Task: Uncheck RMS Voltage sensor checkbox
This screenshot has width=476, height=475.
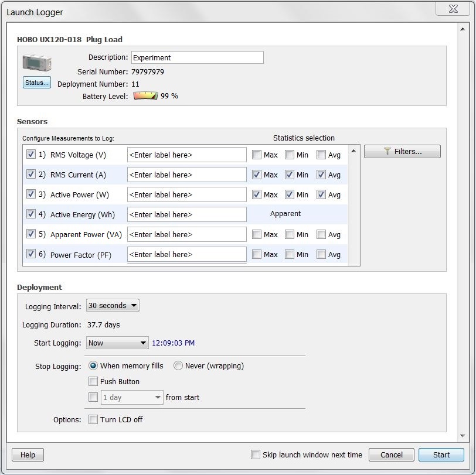Action: pyautogui.click(x=31, y=155)
